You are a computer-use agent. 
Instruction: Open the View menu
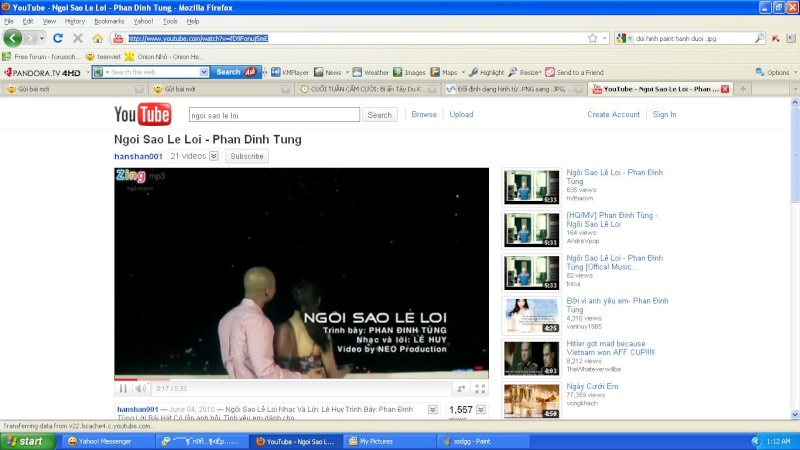(x=49, y=21)
